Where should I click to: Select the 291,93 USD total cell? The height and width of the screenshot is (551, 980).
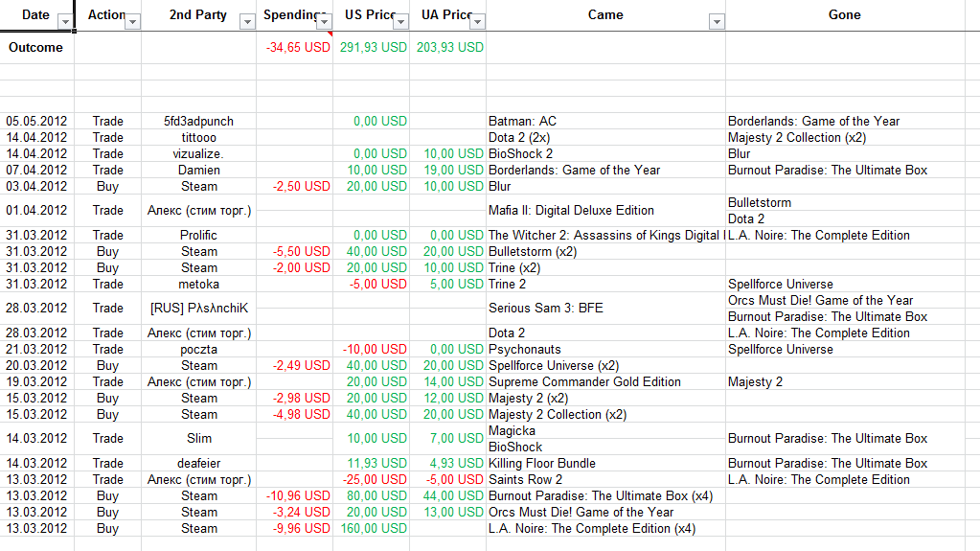pyautogui.click(x=372, y=48)
